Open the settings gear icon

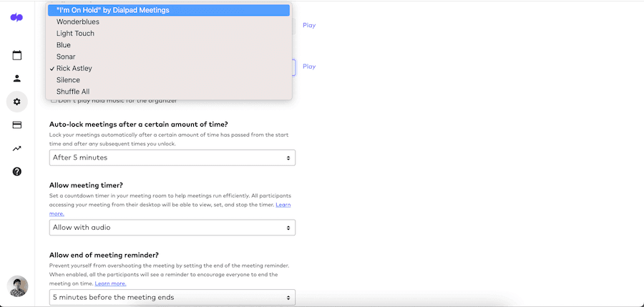[x=17, y=102]
